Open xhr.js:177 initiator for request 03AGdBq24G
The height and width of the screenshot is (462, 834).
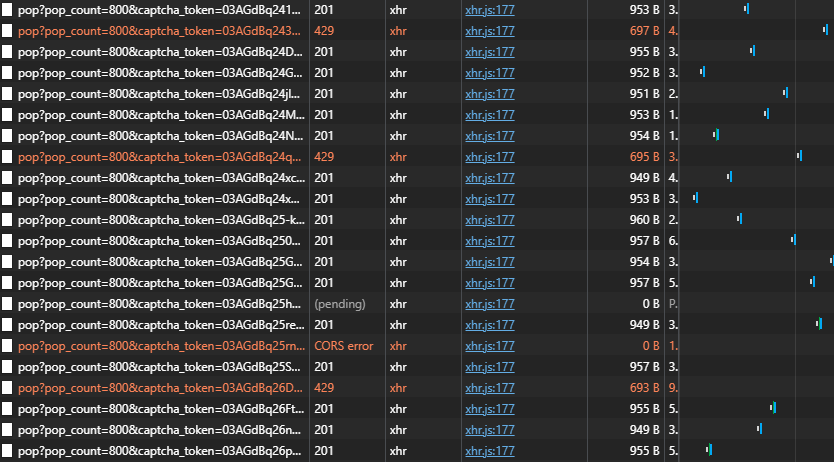coord(489,73)
